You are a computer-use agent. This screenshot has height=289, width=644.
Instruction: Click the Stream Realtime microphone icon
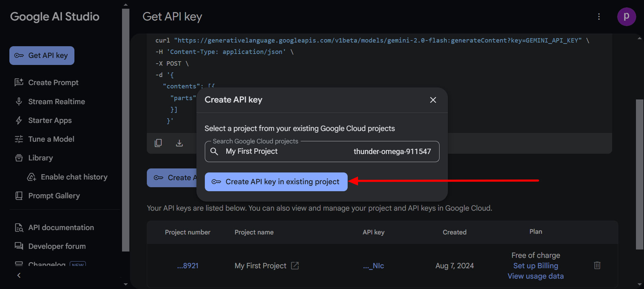(x=19, y=101)
